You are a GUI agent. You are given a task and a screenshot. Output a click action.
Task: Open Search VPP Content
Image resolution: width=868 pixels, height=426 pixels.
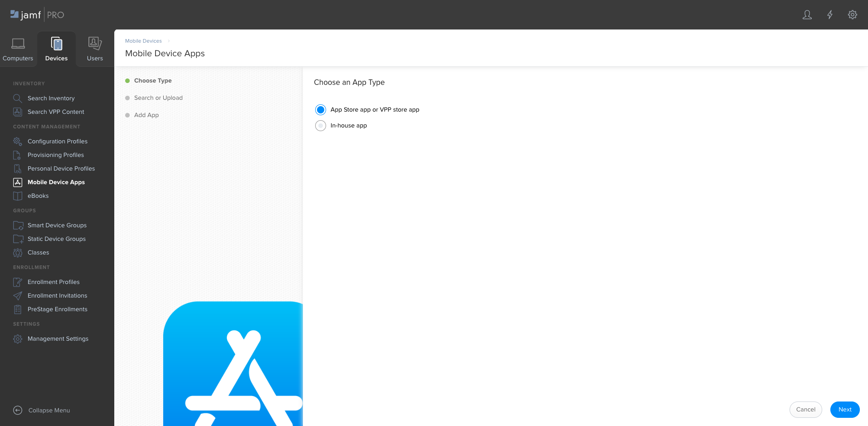coord(56,112)
